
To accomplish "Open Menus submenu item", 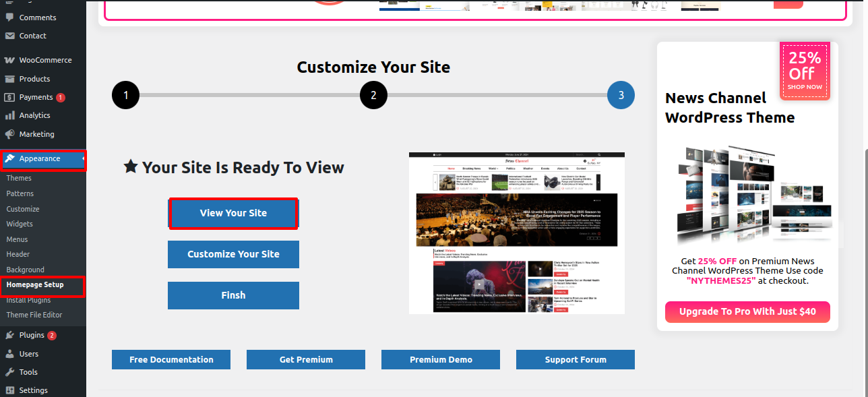I will 18,239.
